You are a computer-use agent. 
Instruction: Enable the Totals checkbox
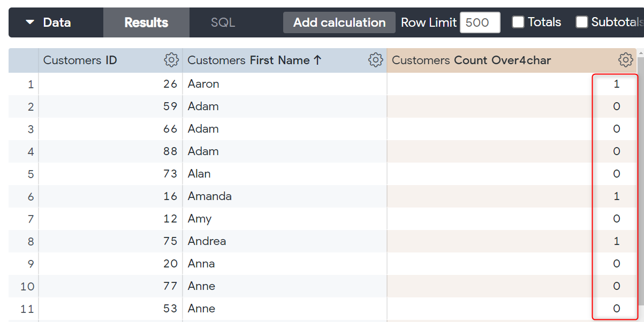pos(518,22)
